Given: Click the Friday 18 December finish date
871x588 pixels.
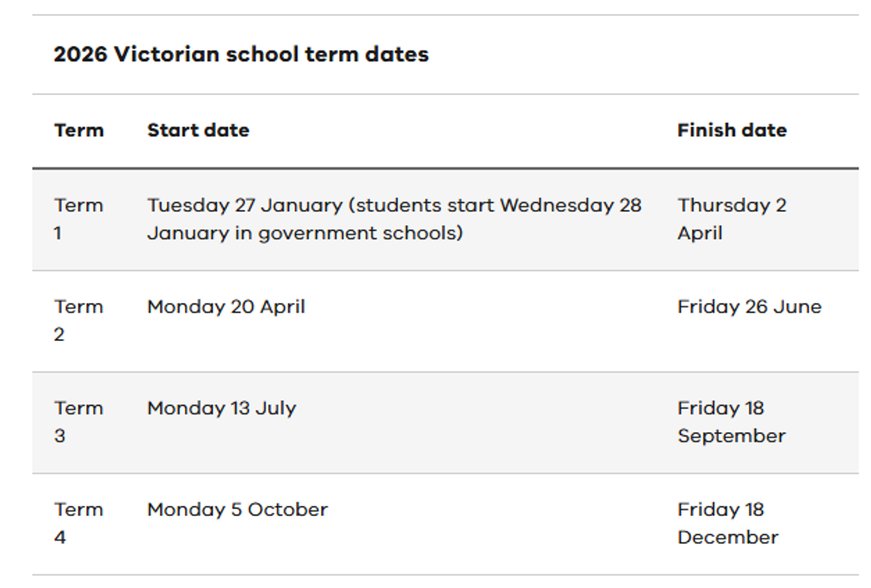Looking at the screenshot, I should coord(727,523).
